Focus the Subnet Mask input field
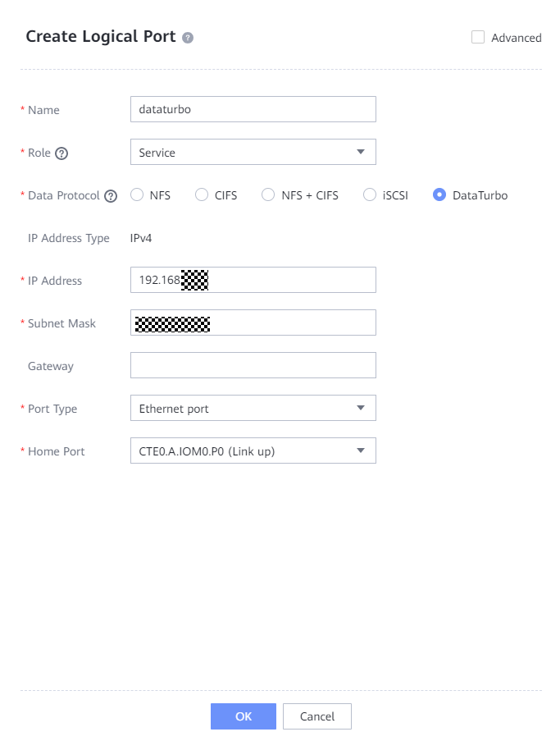The height and width of the screenshot is (741, 560). click(x=287, y=322)
